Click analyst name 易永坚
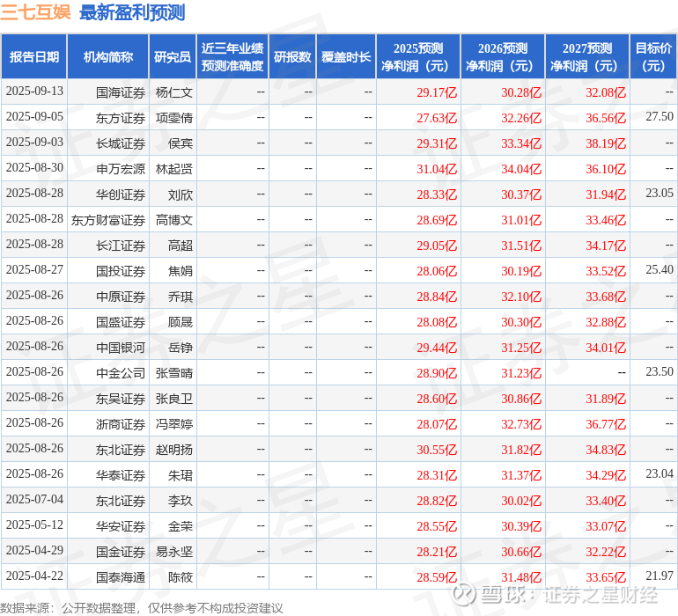Image resolution: width=678 pixels, height=616 pixels. coord(173,552)
